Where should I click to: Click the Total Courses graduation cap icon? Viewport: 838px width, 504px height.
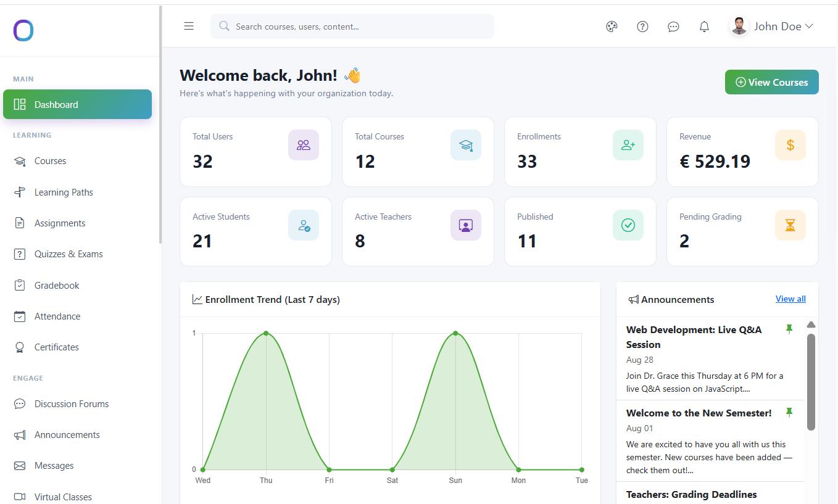click(x=466, y=145)
